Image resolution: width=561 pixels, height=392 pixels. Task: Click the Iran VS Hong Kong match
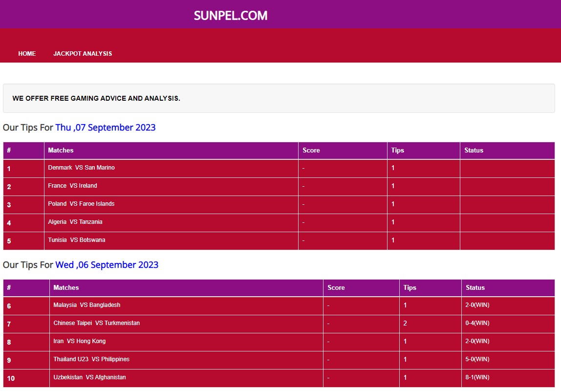tap(79, 341)
